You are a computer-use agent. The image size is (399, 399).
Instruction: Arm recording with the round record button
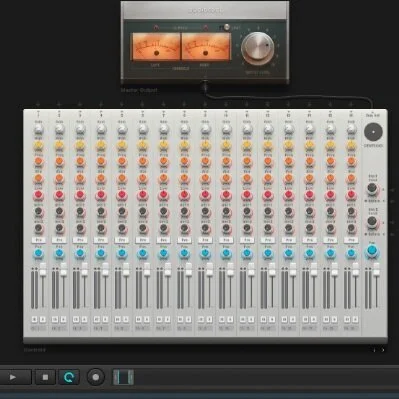click(x=96, y=377)
